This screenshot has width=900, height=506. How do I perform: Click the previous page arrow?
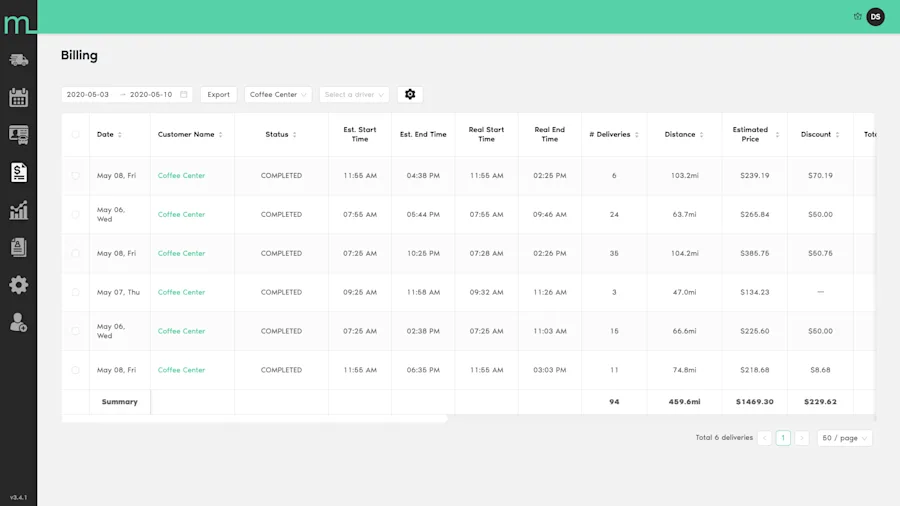[765, 438]
